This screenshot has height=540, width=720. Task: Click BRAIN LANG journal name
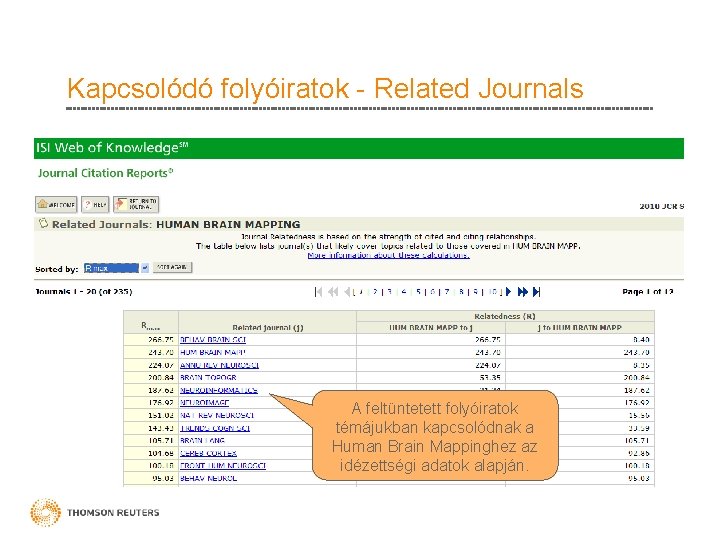pyautogui.click(x=202, y=440)
